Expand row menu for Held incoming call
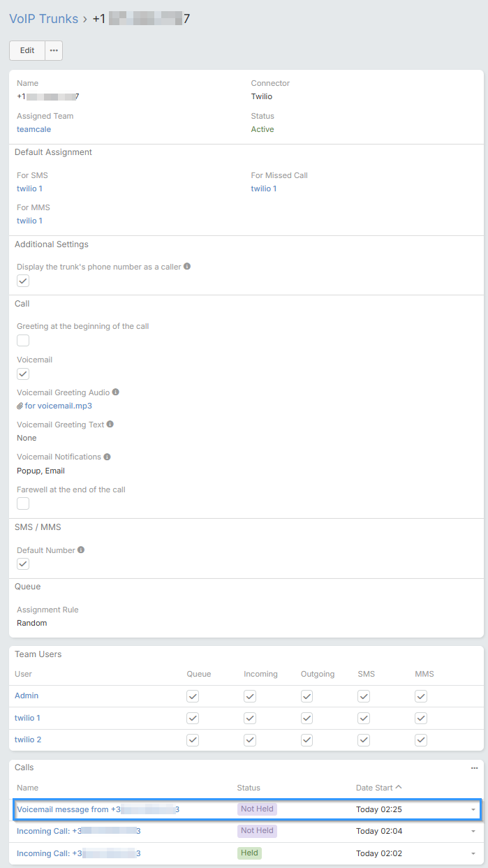488x868 pixels. (x=473, y=853)
